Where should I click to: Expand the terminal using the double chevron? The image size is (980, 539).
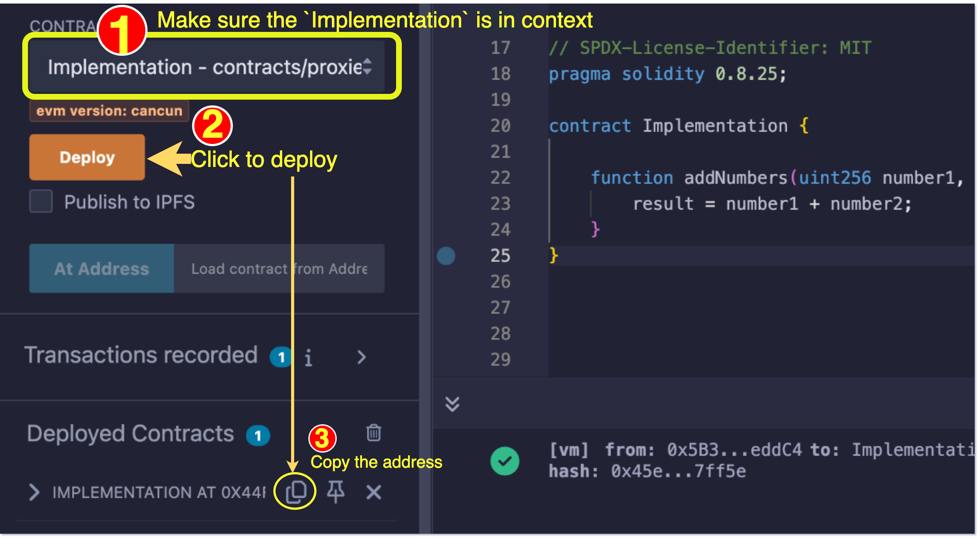[x=452, y=403]
